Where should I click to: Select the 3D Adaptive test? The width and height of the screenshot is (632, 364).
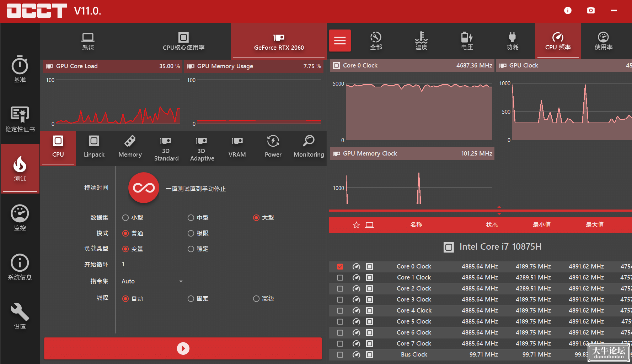tap(202, 148)
